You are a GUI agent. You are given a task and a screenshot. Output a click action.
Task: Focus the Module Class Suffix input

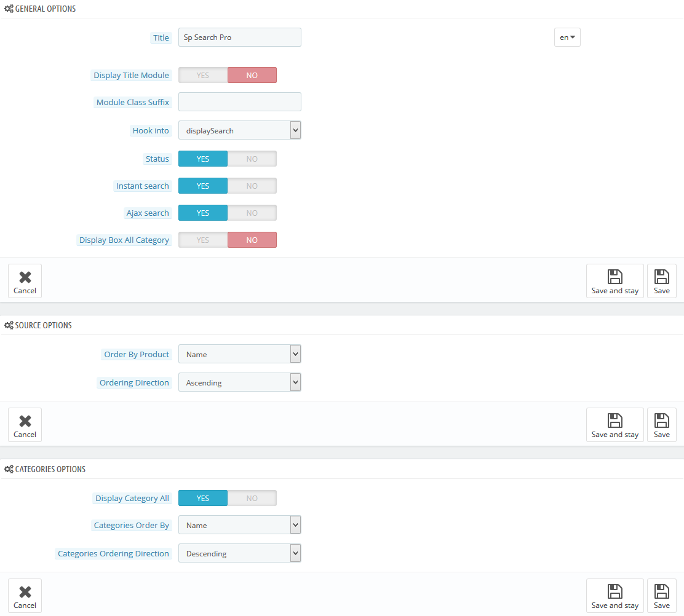[x=239, y=102]
